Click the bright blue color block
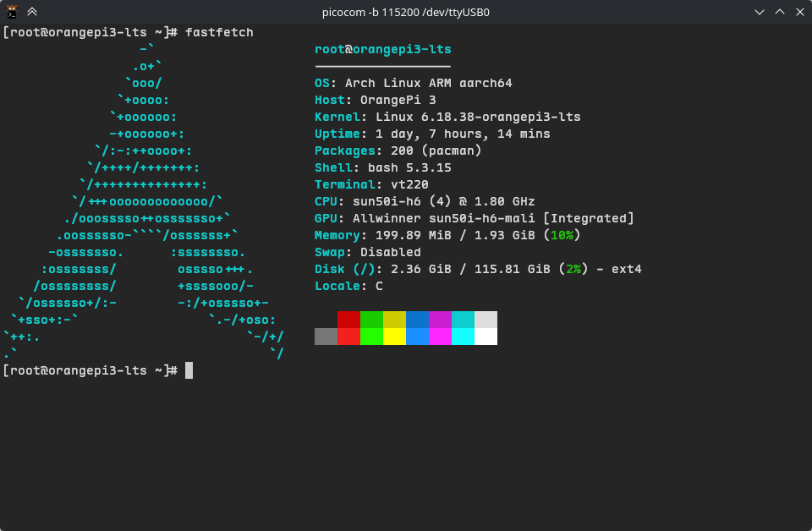 (417, 337)
